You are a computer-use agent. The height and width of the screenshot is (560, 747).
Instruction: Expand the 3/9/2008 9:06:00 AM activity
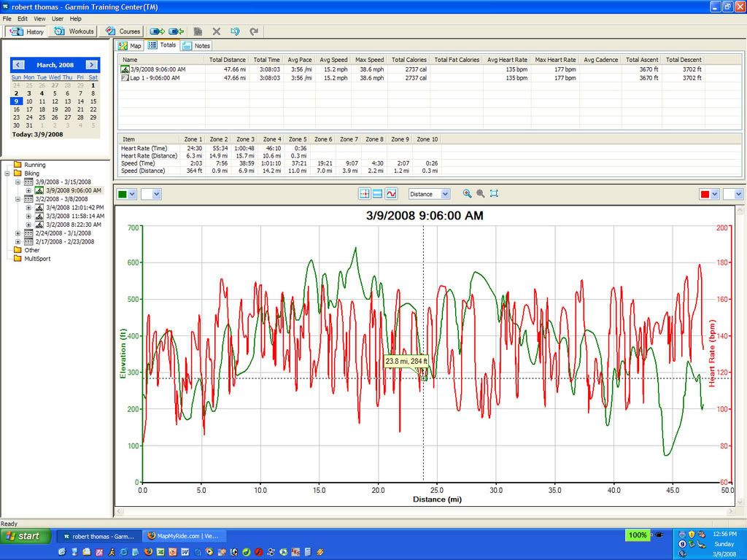point(28,190)
